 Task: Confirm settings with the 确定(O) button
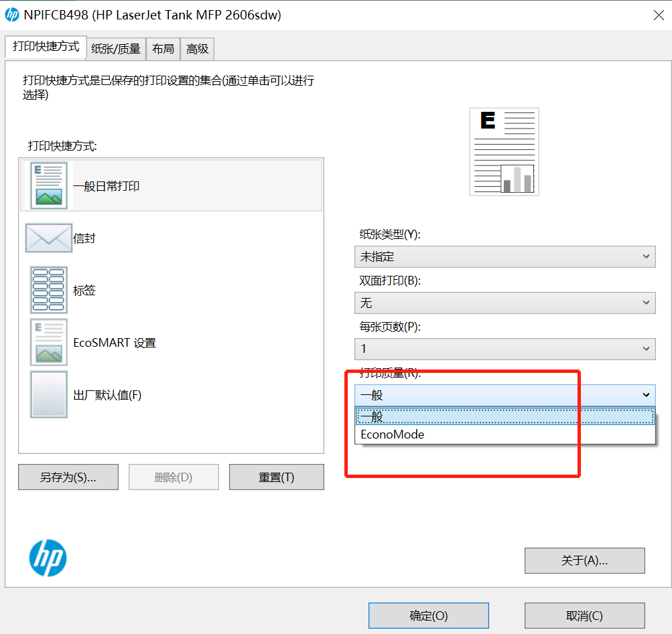pos(428,615)
